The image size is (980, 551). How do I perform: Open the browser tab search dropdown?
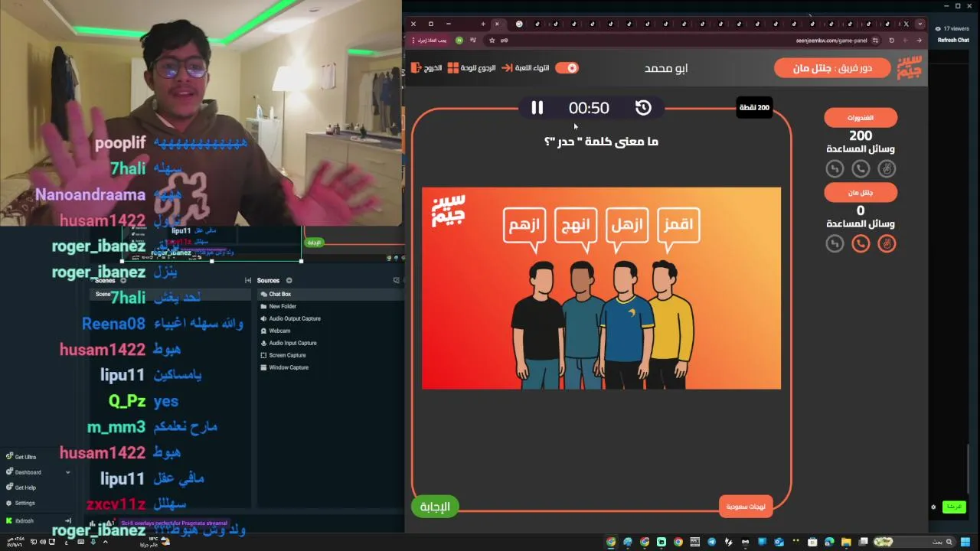(x=920, y=24)
